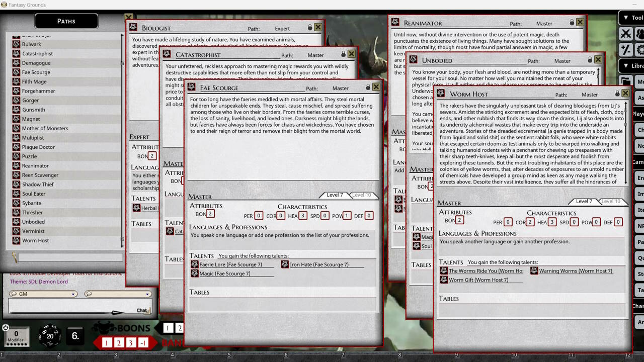Screen dimensions: 644x362
Task: Click the Paths list scrollbar
Action: tap(122, 141)
